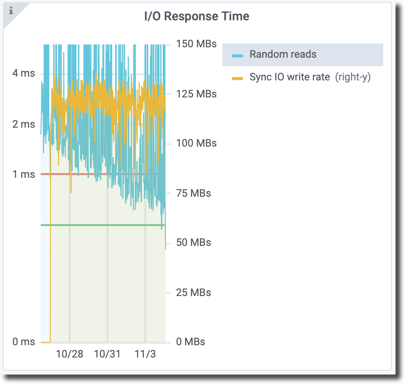Click the 100 MBs right axis label
405x384 pixels.
tap(196, 143)
